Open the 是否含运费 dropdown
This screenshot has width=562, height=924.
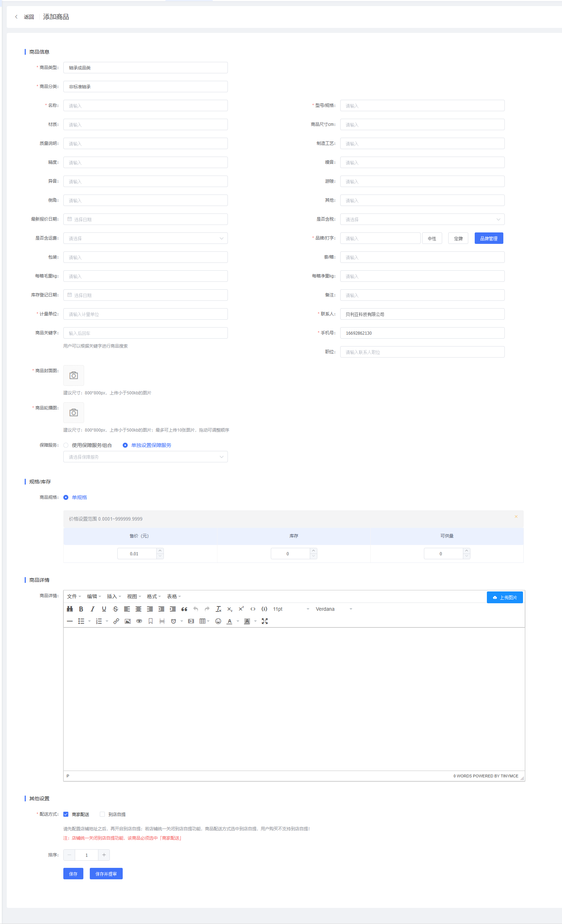[145, 238]
